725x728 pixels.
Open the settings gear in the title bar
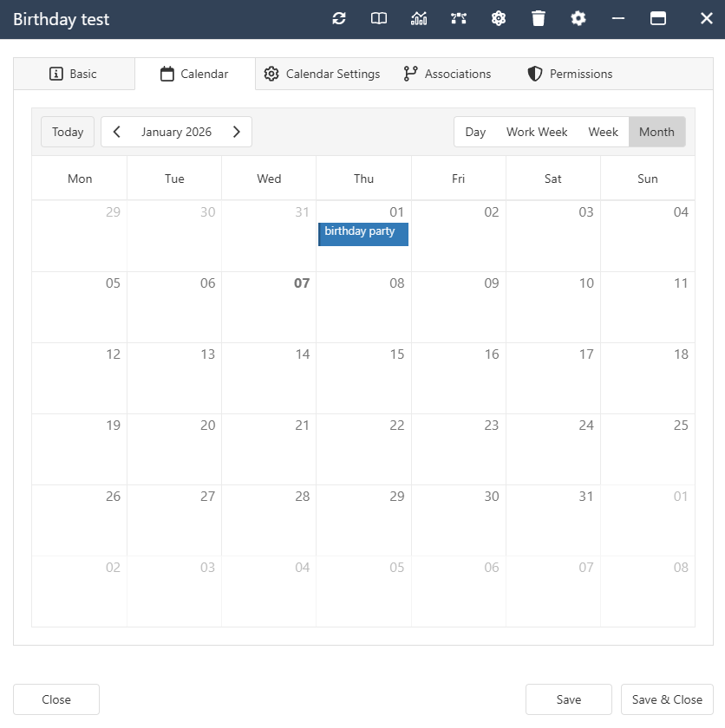point(578,18)
